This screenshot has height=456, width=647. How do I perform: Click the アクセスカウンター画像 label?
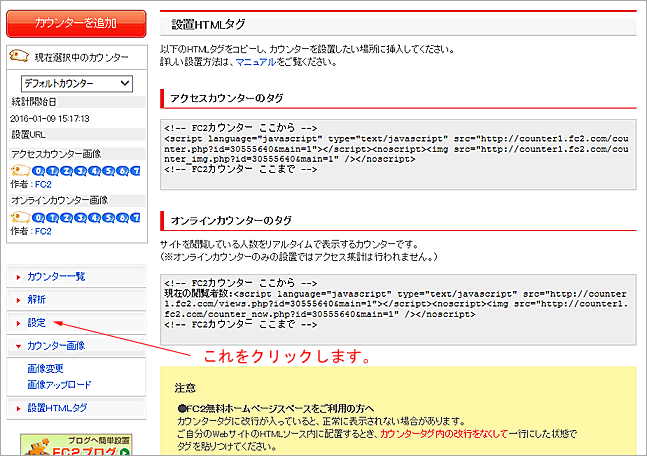pyautogui.click(x=56, y=154)
